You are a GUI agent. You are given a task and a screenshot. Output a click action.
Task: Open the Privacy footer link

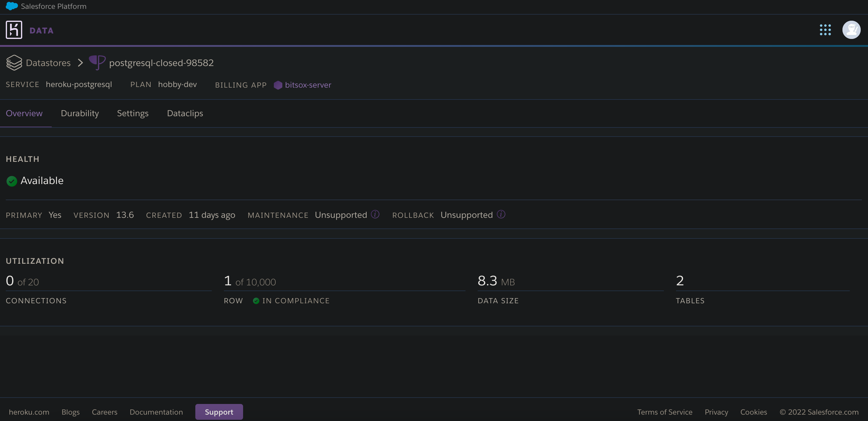716,412
